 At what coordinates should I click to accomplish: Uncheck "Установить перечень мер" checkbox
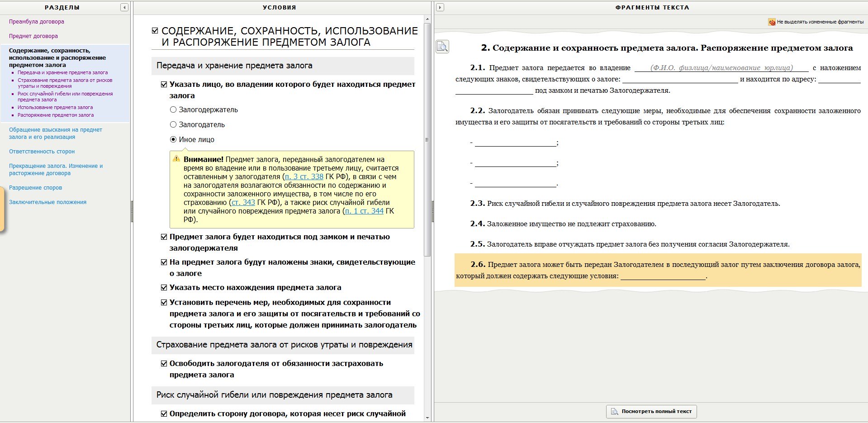[x=164, y=302]
